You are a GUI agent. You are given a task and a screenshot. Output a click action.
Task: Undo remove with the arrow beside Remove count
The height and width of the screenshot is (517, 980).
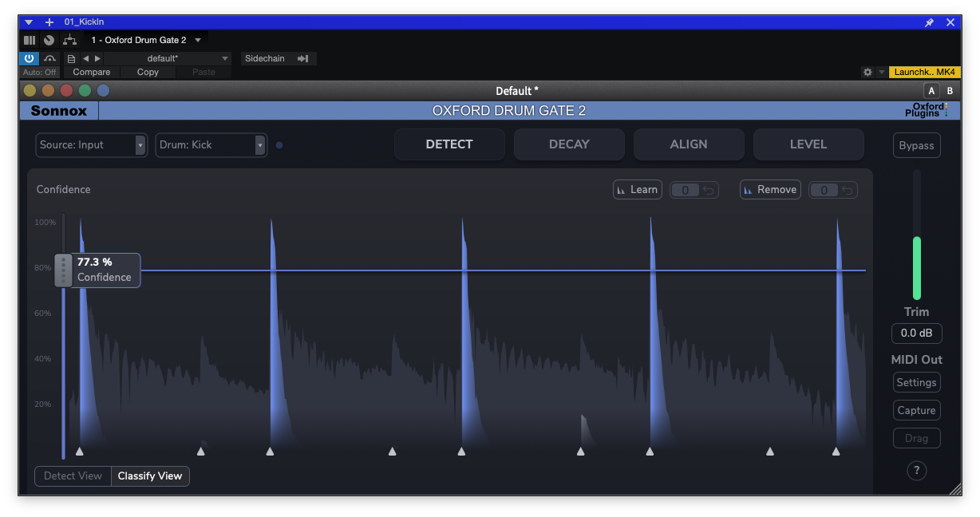point(848,190)
